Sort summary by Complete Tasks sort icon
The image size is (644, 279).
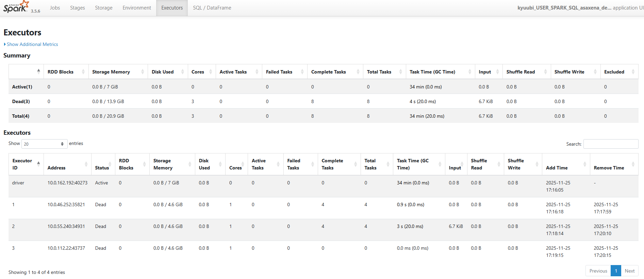[358, 72]
